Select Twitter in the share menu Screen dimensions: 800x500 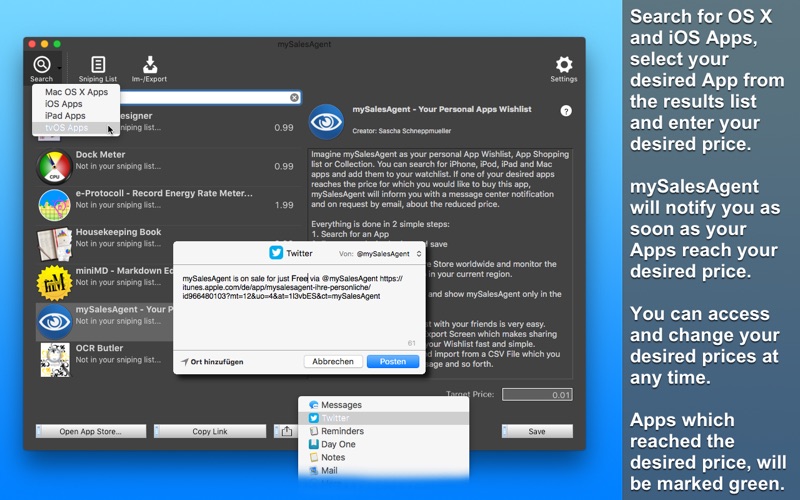(383, 418)
